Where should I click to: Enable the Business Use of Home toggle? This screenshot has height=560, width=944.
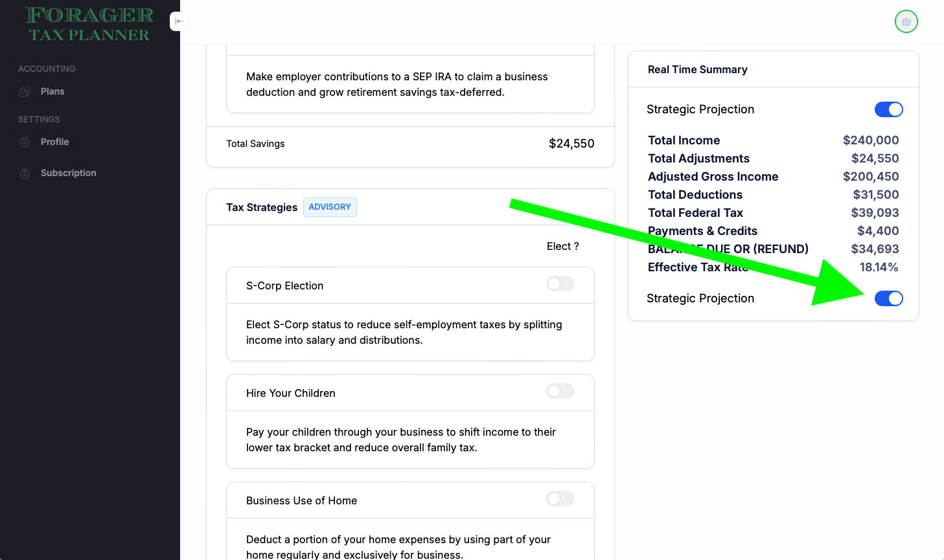[560, 498]
